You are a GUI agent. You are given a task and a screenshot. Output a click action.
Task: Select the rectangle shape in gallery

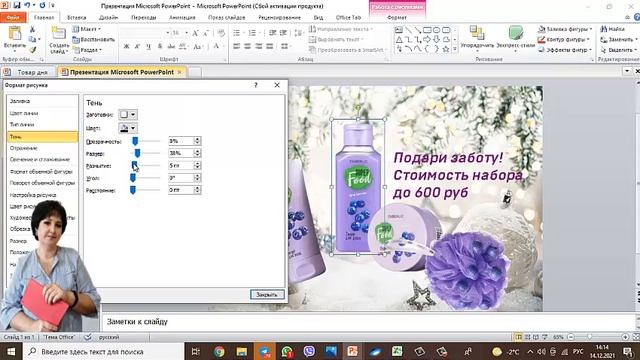click(427, 30)
